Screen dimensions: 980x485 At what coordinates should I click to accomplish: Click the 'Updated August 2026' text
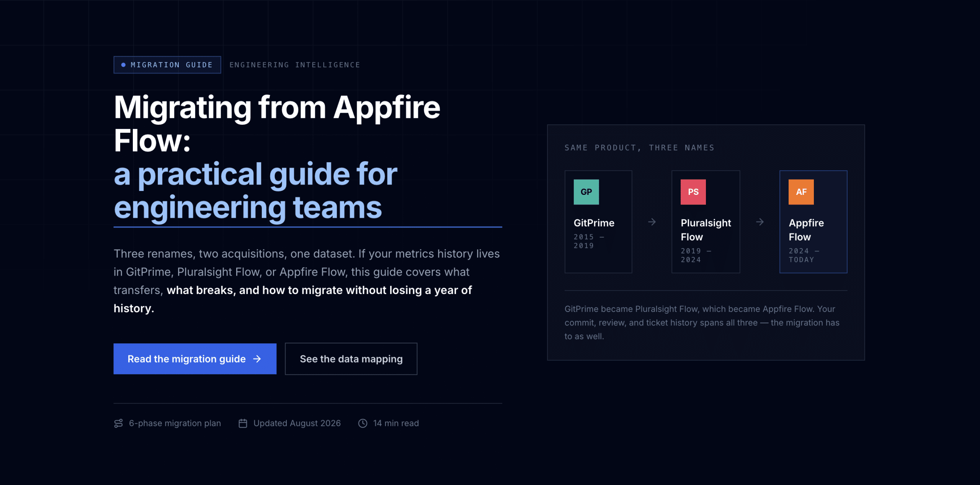point(297,423)
